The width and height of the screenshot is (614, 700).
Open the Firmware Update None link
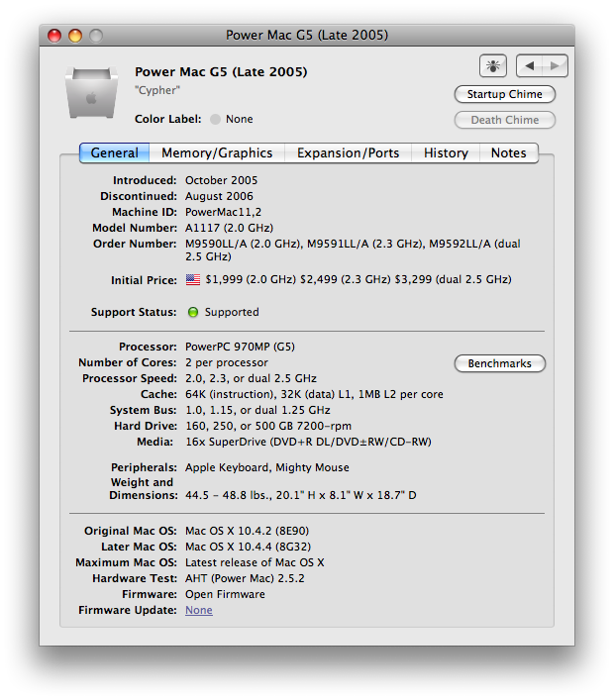tap(199, 610)
